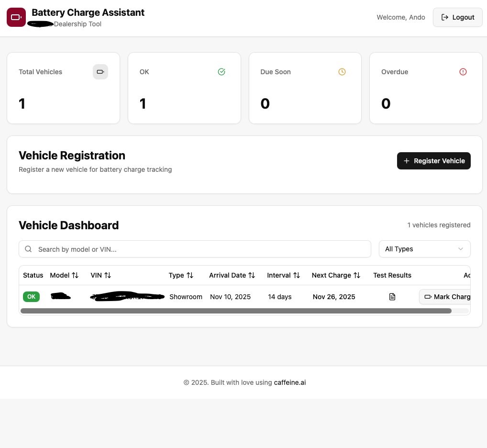
Task: Open the caffeine.ai link in footer
Action: [x=290, y=382]
